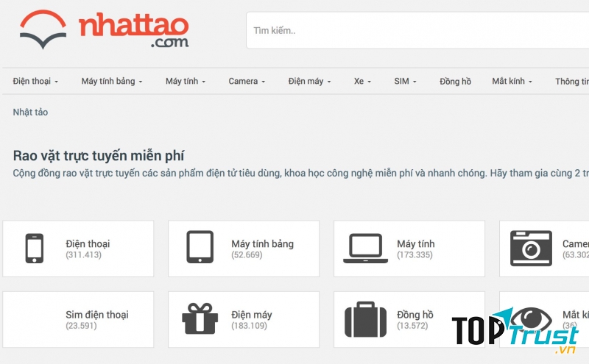Open the gift box icon for Điện máy
The height and width of the screenshot is (364, 589).
(x=200, y=318)
